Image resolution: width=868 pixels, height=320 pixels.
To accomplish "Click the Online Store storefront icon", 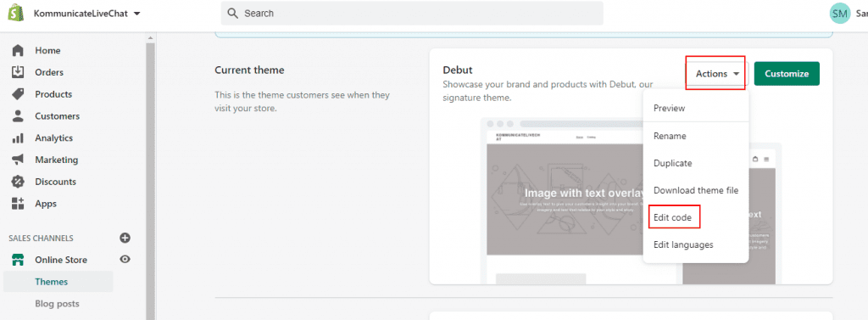I will (18, 260).
